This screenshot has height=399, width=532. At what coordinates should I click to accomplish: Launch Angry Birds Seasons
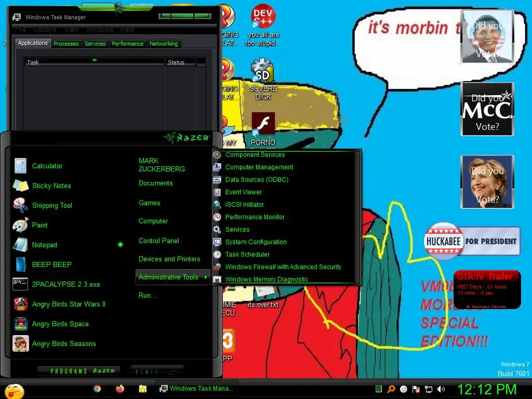pos(55,343)
